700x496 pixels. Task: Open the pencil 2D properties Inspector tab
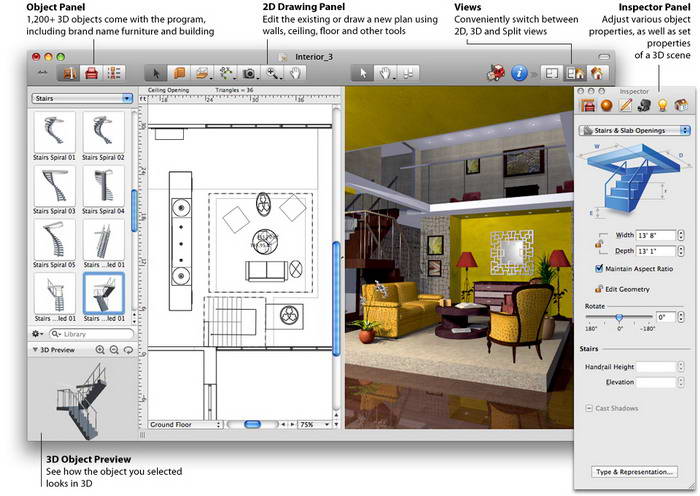click(625, 105)
